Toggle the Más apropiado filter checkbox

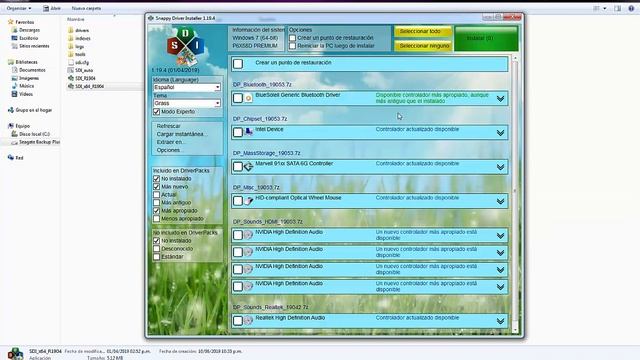click(x=156, y=211)
